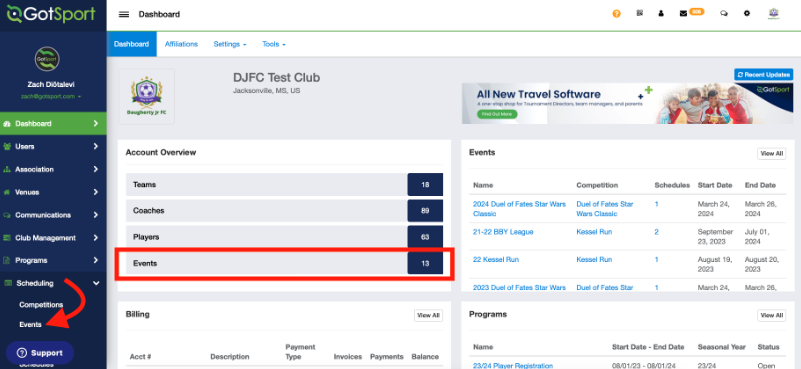Click the Association sidebar icon
Image resolution: width=801 pixels, height=369 pixels.
point(7,169)
